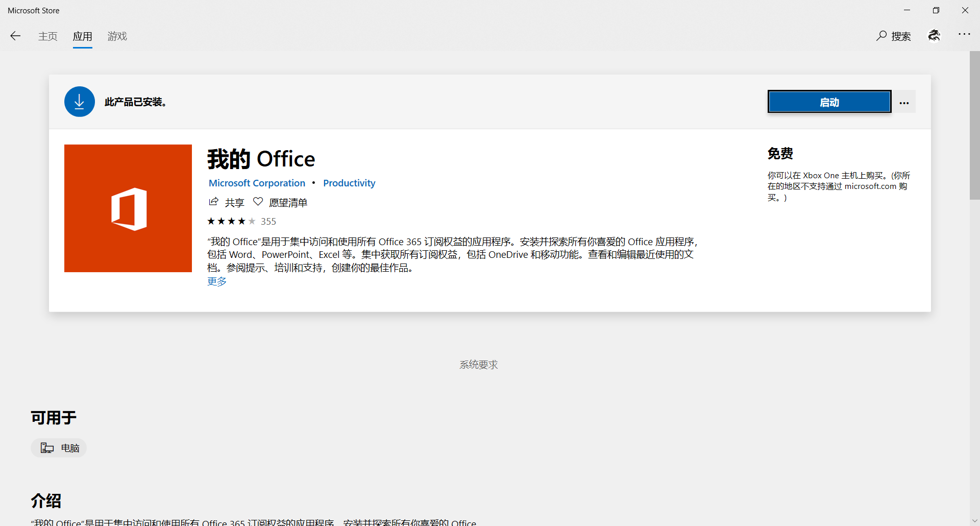
Task: Close the Microsoft Store window
Action: [x=965, y=10]
